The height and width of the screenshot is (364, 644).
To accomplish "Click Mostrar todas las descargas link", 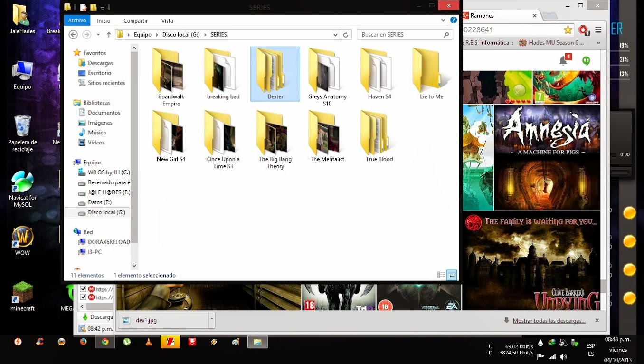I will 549,321.
